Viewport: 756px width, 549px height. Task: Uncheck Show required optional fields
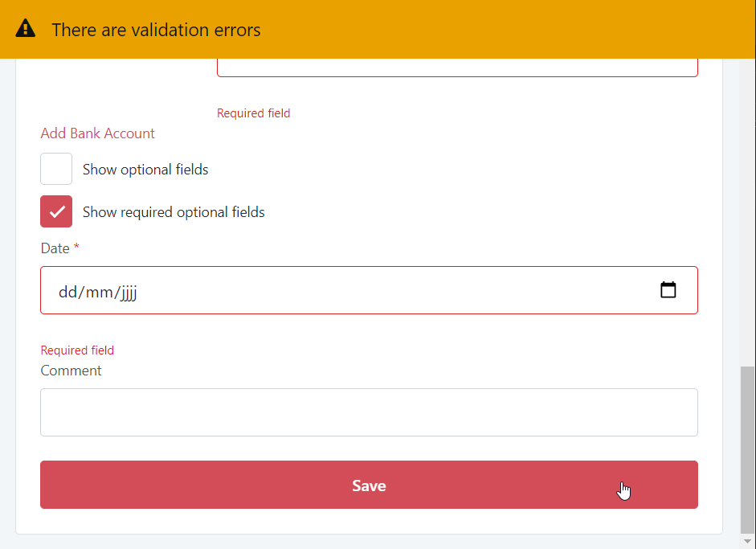point(56,211)
